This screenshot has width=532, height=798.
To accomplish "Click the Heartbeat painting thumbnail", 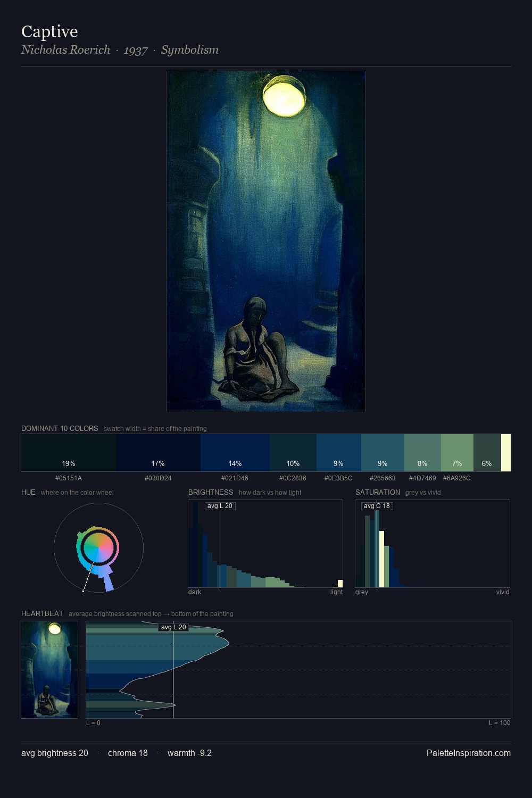I will pos(49,670).
